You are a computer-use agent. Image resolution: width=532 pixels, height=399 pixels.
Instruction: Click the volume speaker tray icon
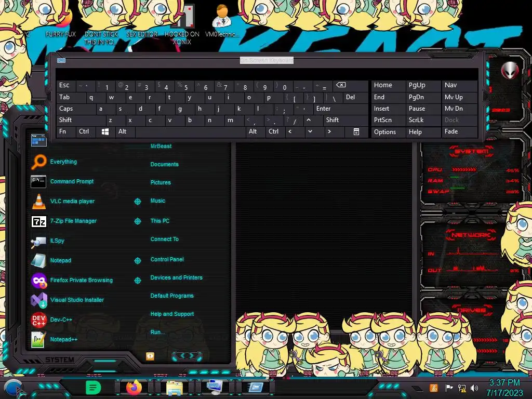tap(474, 388)
